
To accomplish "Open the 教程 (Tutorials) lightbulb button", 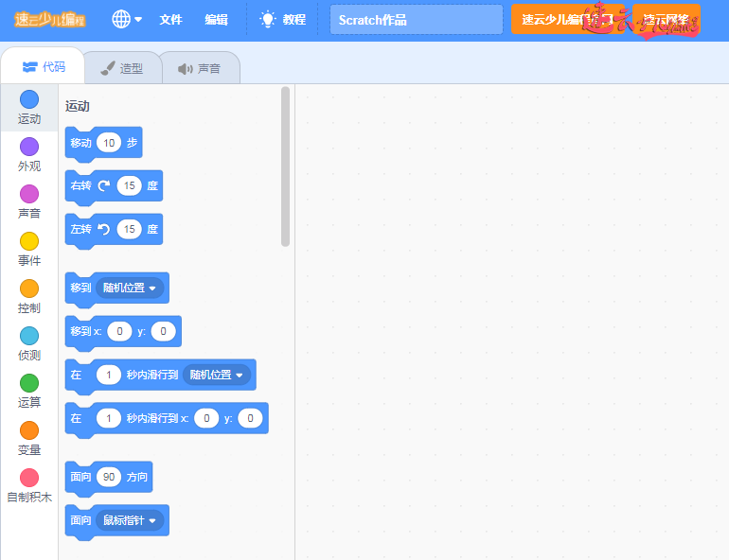I will tap(283, 19).
